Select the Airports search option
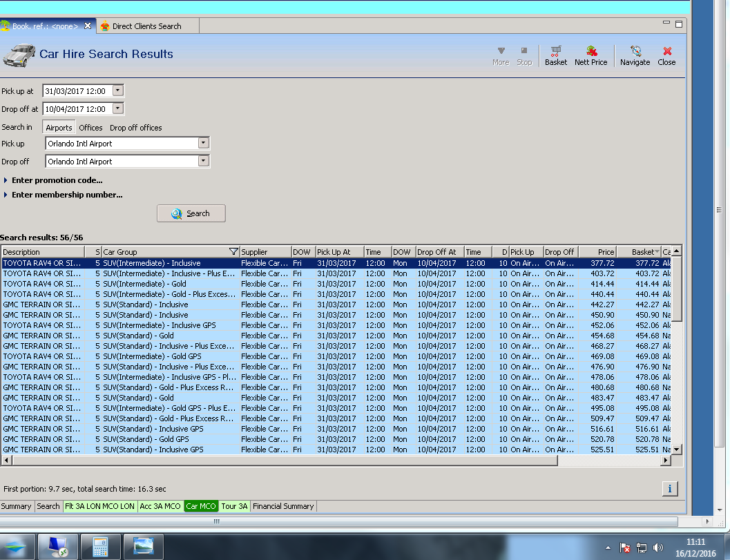The height and width of the screenshot is (560, 730). coord(59,128)
